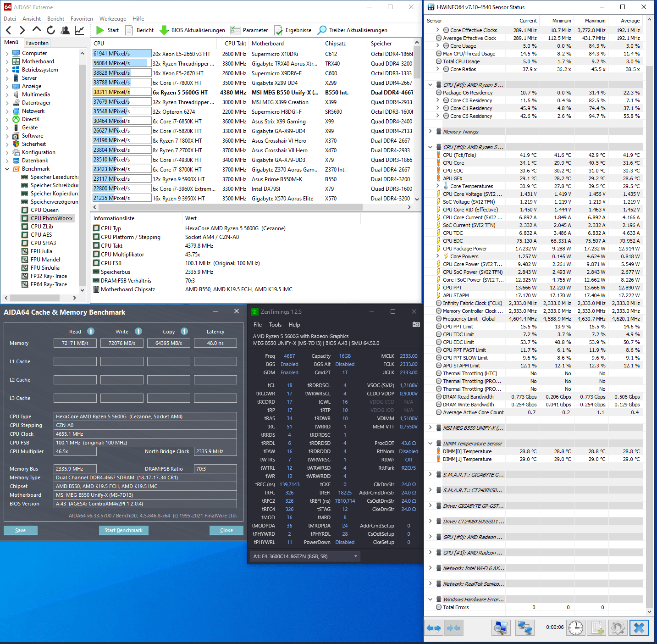
Task: Switch to the Favoriten tab beside Menü
Action: click(37, 43)
